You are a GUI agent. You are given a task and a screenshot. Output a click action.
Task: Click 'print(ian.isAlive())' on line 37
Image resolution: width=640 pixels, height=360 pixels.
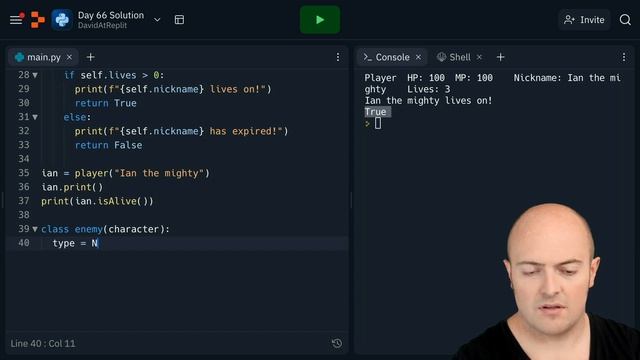point(97,201)
